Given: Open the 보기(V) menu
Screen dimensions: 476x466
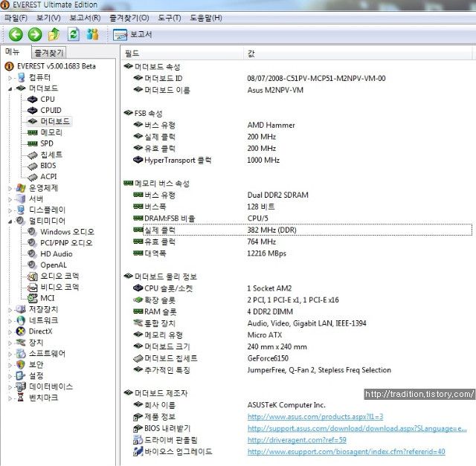Looking at the screenshot, I should 48,18.
